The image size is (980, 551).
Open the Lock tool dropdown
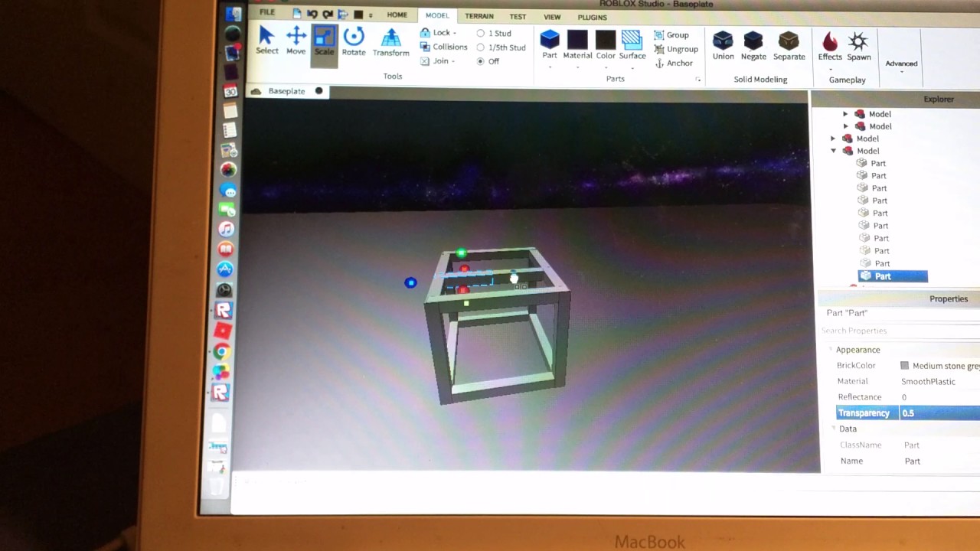(438, 33)
